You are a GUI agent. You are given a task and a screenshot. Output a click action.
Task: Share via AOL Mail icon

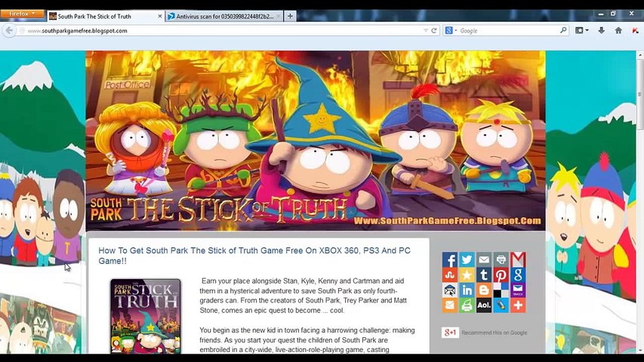[484, 305]
